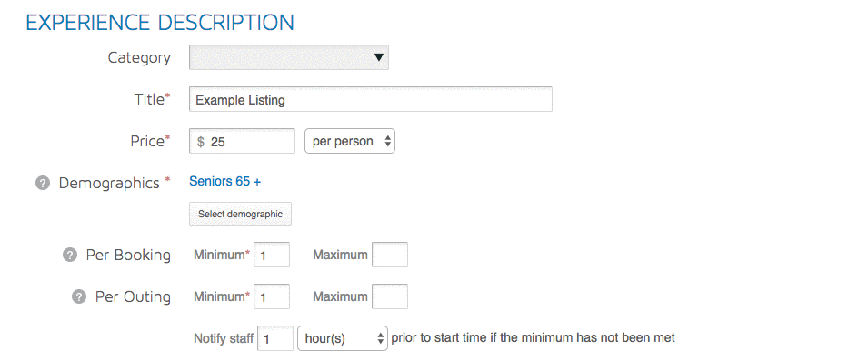
Task: Click the Demographics help question icon
Action: pos(43,184)
